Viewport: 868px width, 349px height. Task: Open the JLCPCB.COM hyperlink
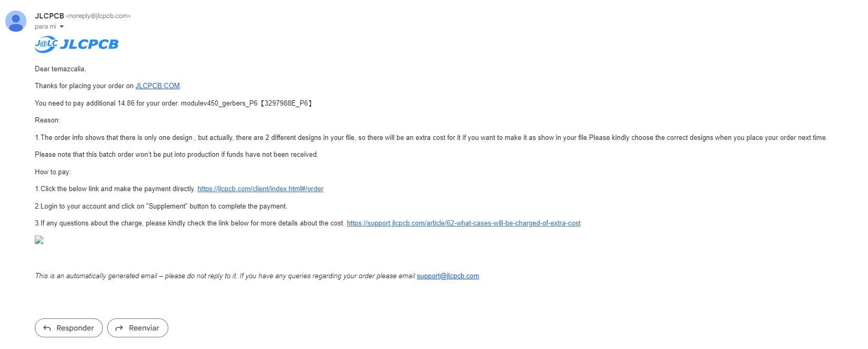158,86
